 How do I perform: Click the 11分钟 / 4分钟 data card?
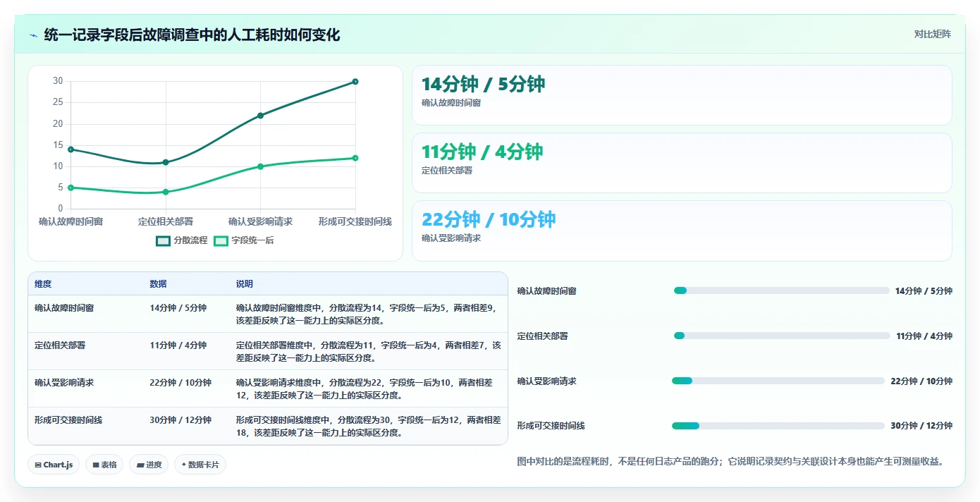pyautogui.click(x=682, y=163)
